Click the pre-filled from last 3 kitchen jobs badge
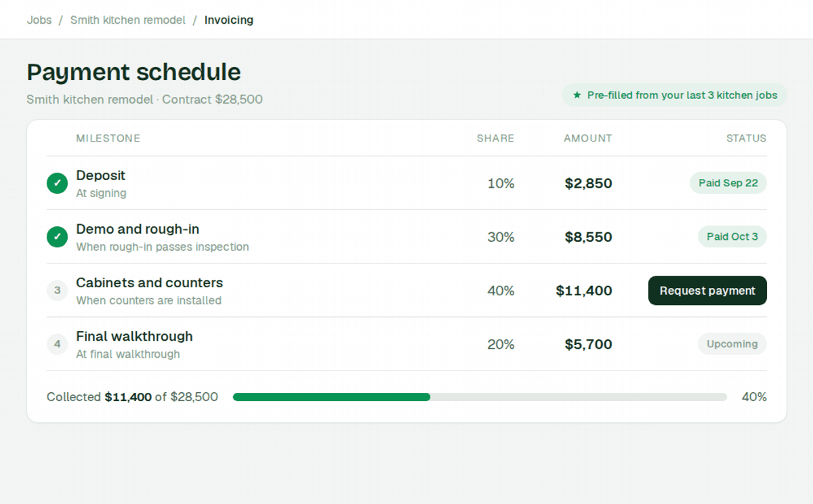 click(675, 96)
